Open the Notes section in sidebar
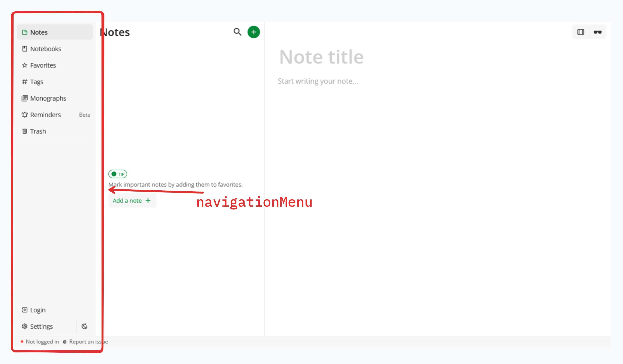Image resolution: width=623 pixels, height=364 pixels. pos(39,32)
